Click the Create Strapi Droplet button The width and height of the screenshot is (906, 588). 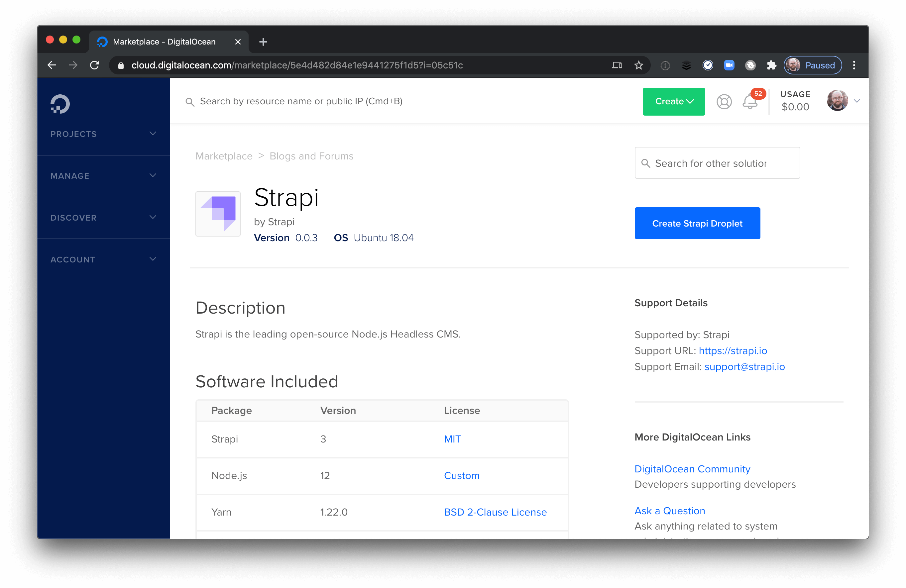697,223
